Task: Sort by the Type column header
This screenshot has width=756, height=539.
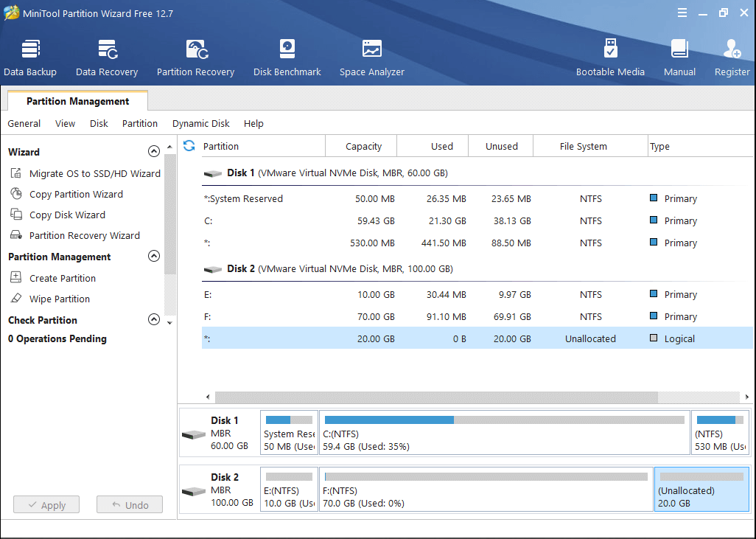Action: [x=701, y=146]
